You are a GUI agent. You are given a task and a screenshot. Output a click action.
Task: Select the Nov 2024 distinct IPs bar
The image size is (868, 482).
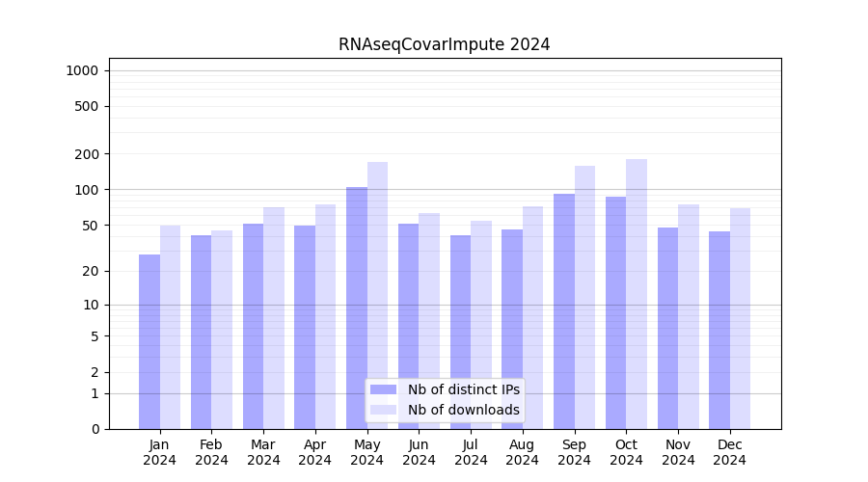(667, 328)
